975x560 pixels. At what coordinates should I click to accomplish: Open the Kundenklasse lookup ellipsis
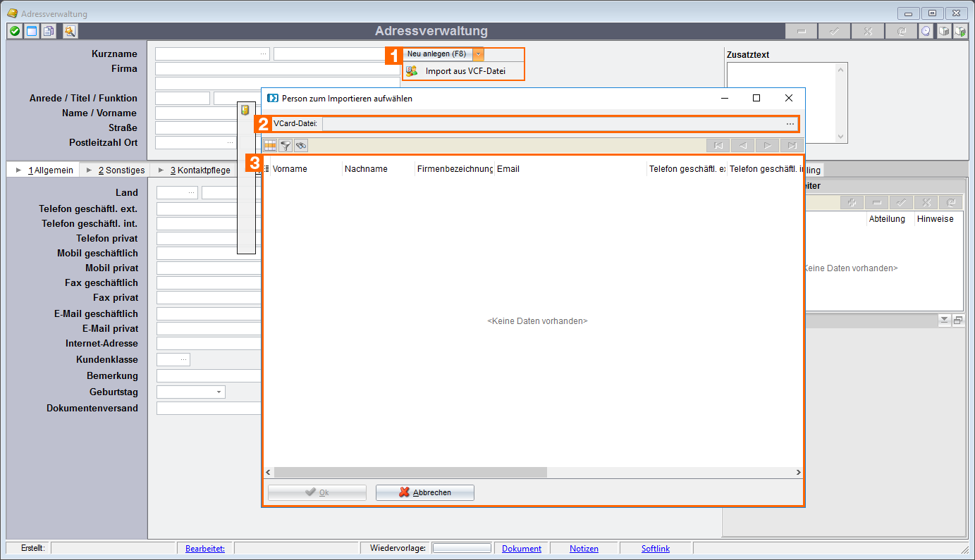(x=184, y=359)
